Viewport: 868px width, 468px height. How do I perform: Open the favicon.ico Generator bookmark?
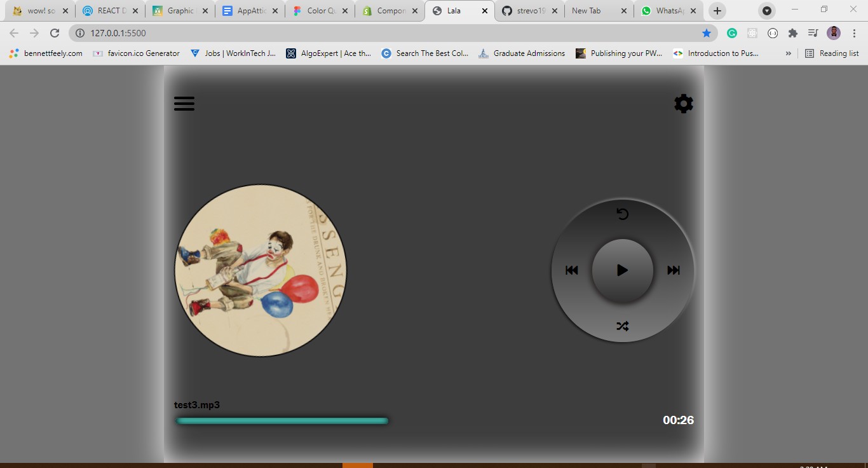tap(136, 53)
